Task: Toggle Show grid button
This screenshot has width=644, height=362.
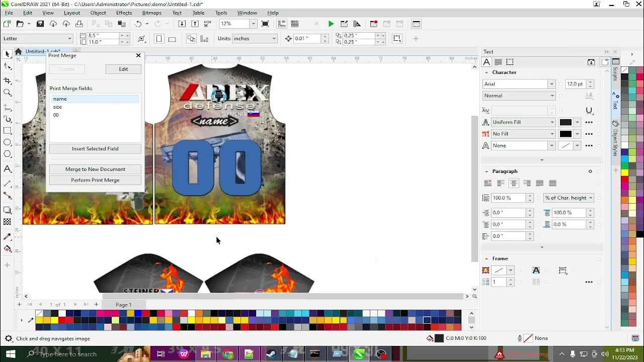Action: click(295, 24)
